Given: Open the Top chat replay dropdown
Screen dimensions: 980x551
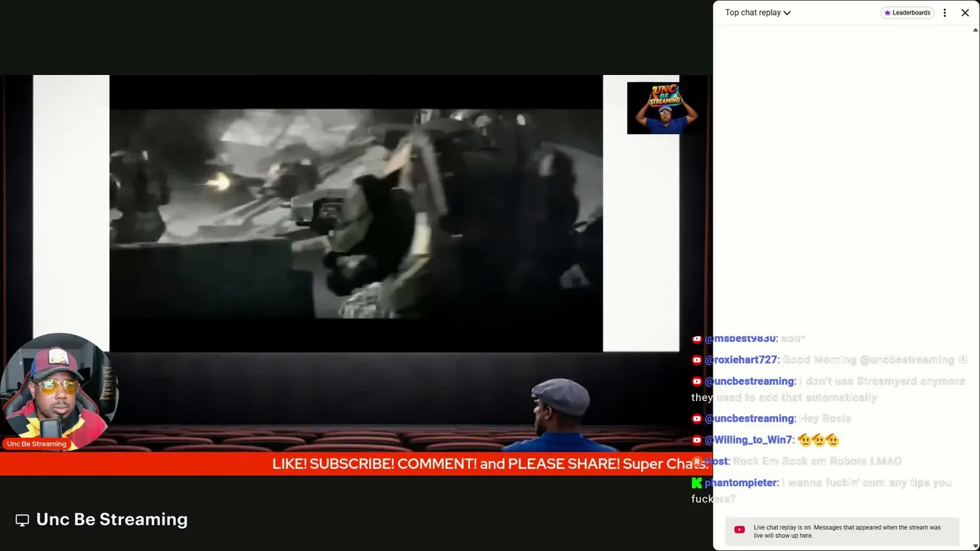Looking at the screenshot, I should click(757, 12).
